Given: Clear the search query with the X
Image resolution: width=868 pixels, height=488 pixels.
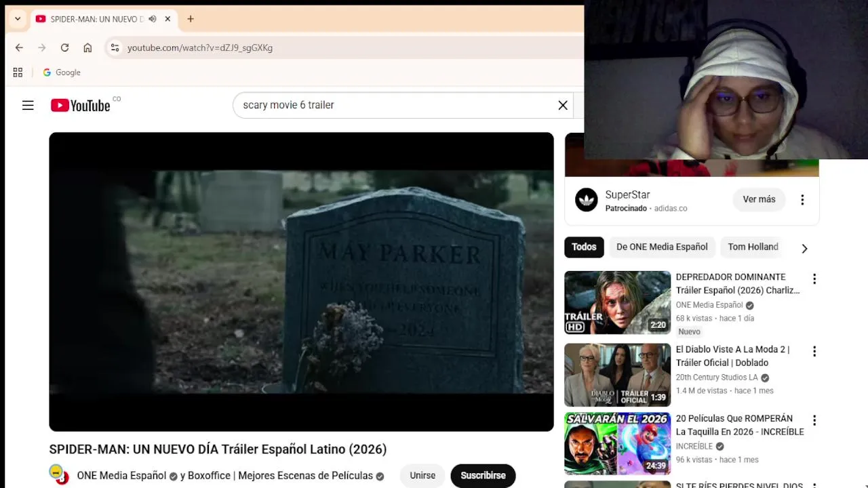Looking at the screenshot, I should tap(563, 105).
